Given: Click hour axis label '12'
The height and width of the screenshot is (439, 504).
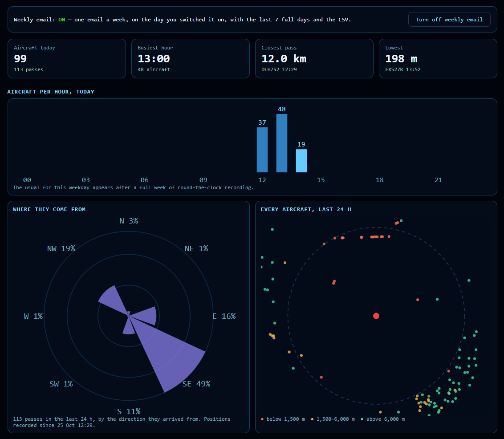Looking at the screenshot, I should [x=262, y=180].
